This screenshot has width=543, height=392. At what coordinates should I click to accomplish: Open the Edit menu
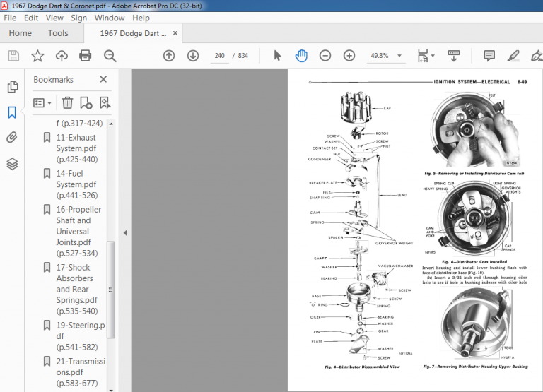[x=31, y=18]
